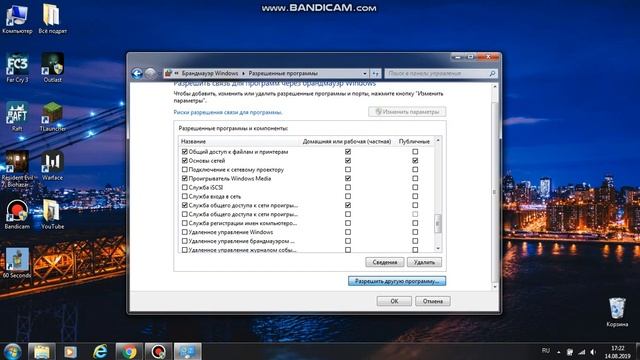This screenshot has width=640, height=360.
Task: Click the Разрешенные программы breadcrumb
Action: [283, 73]
